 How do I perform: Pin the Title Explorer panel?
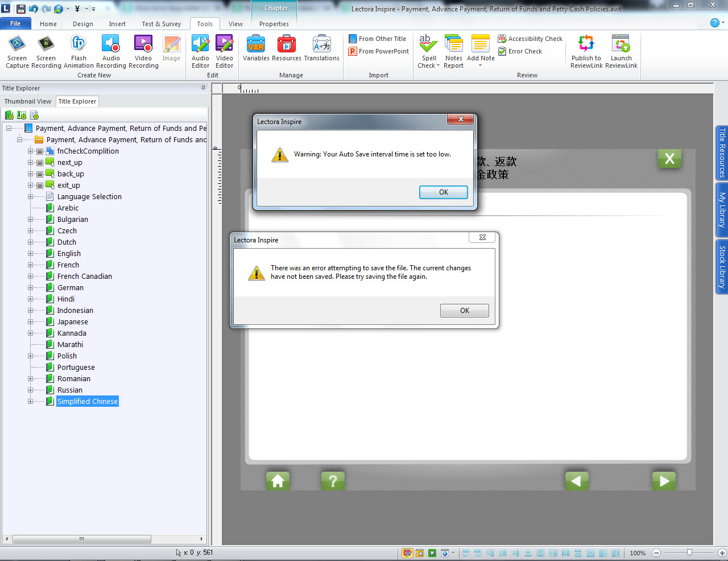point(203,88)
